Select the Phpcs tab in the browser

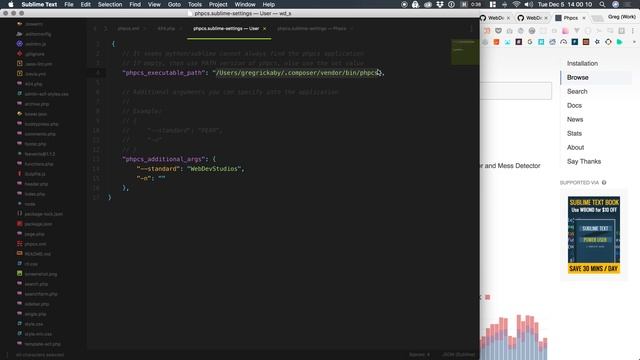pyautogui.click(x=571, y=18)
